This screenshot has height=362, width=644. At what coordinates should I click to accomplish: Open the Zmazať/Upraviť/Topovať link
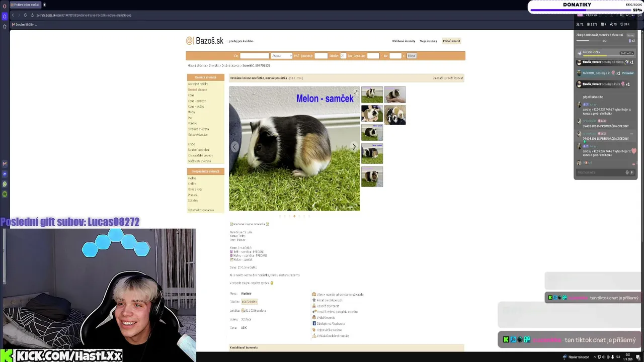pos(448,78)
